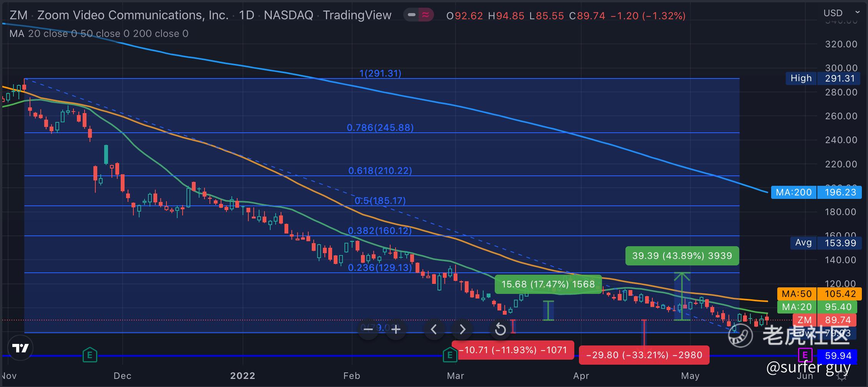Click the purple earnings marker above Jun

[805, 355]
